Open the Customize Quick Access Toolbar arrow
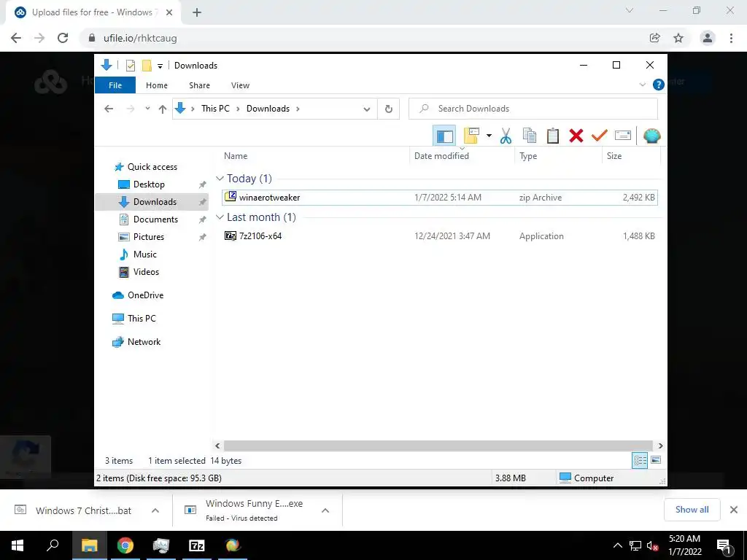The width and height of the screenshot is (747, 560). (x=160, y=66)
